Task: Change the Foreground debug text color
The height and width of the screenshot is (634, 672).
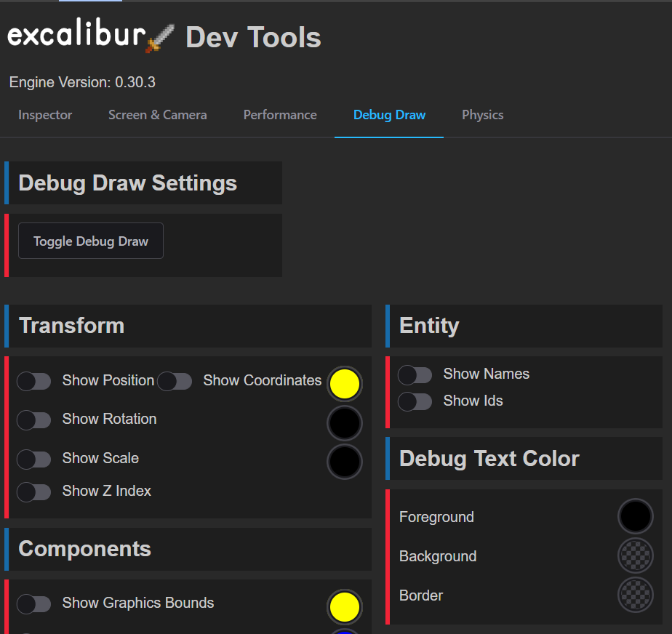Action: [x=635, y=517]
